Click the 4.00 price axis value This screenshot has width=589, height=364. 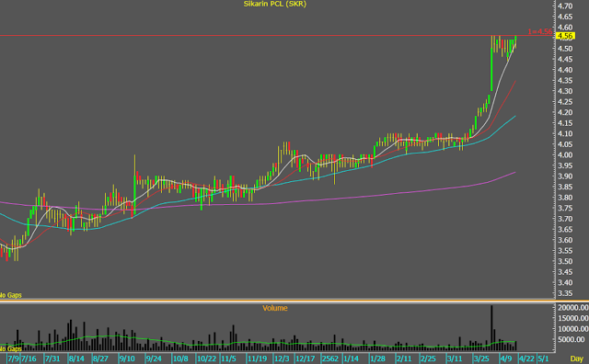coord(565,155)
